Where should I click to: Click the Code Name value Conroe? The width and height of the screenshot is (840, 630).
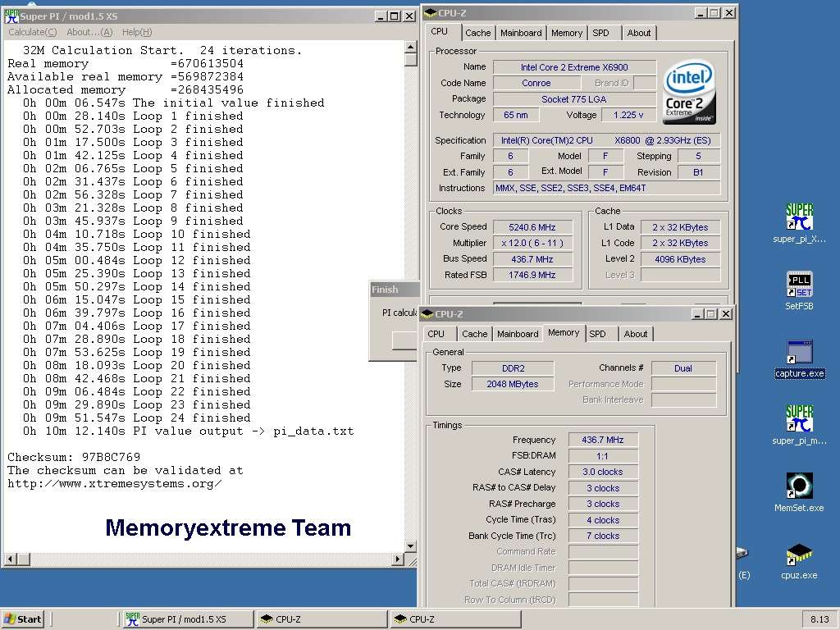pyautogui.click(x=536, y=83)
